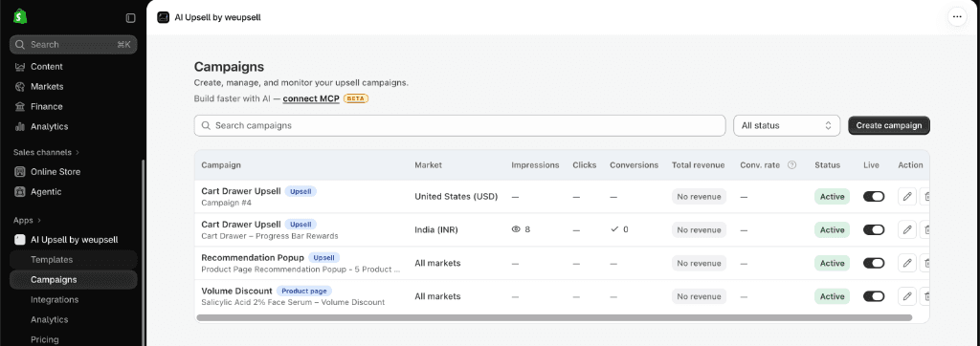
Task: Edit Cart Drawer Upsell Campaign #4 pencil icon
Action: click(907, 197)
